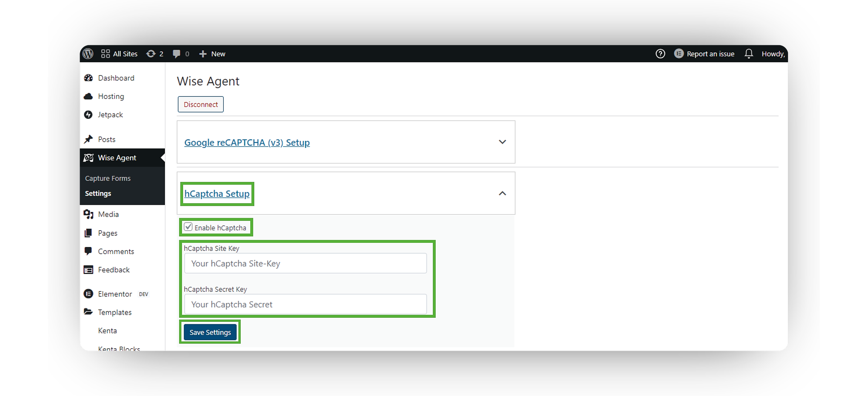Click the hCaptcha Site Key label
This screenshot has width=868, height=396.
tap(212, 248)
